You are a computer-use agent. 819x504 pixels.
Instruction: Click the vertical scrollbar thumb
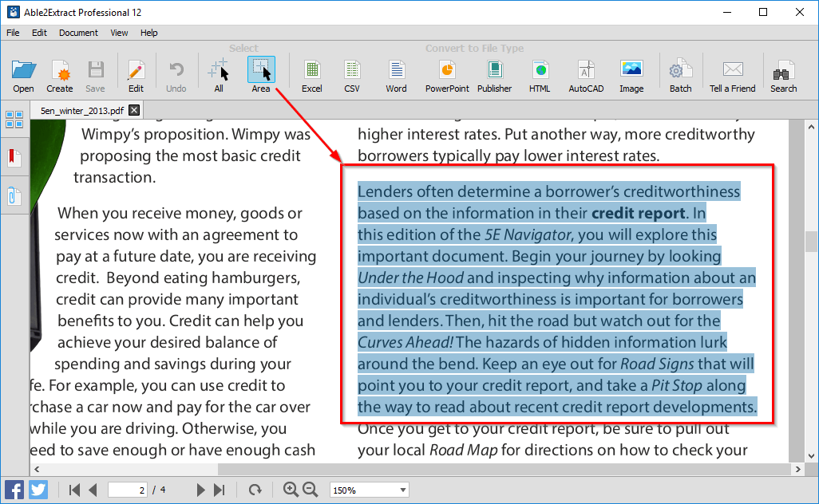pyautogui.click(x=812, y=239)
